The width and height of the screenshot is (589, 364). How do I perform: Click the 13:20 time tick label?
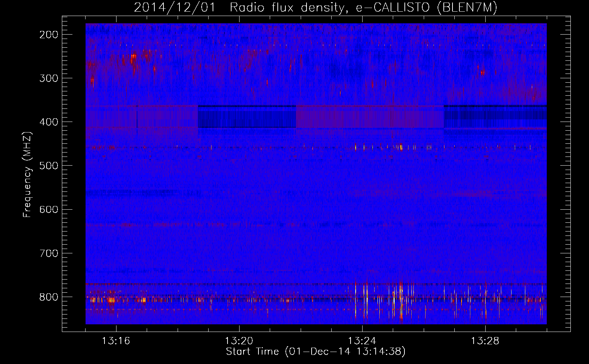click(x=239, y=341)
